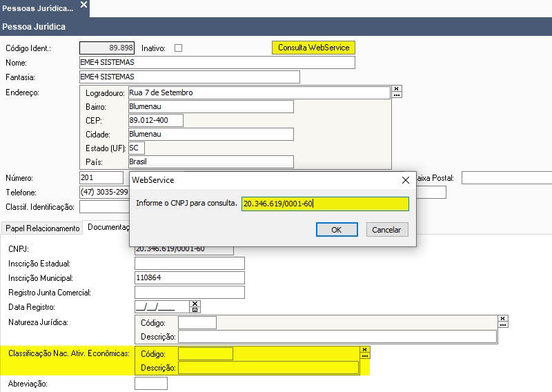Click the Cidade field
The height and width of the screenshot is (392, 552).
(211, 134)
